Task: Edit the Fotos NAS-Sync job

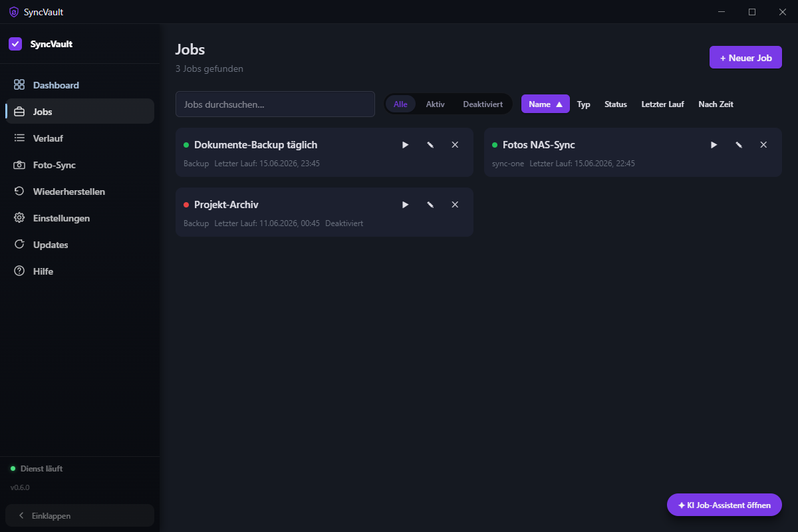Action: (739, 145)
